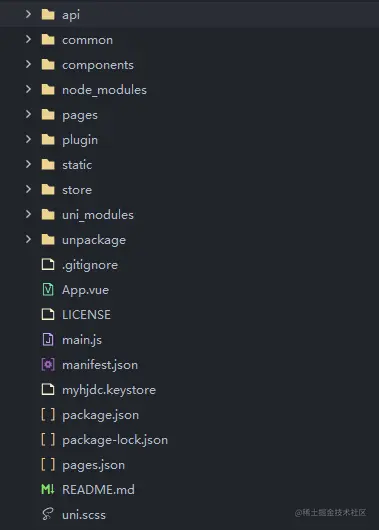Screen dimensions: 379x530
Task: Click the uni_modules folder icon
Action: [48, 215]
